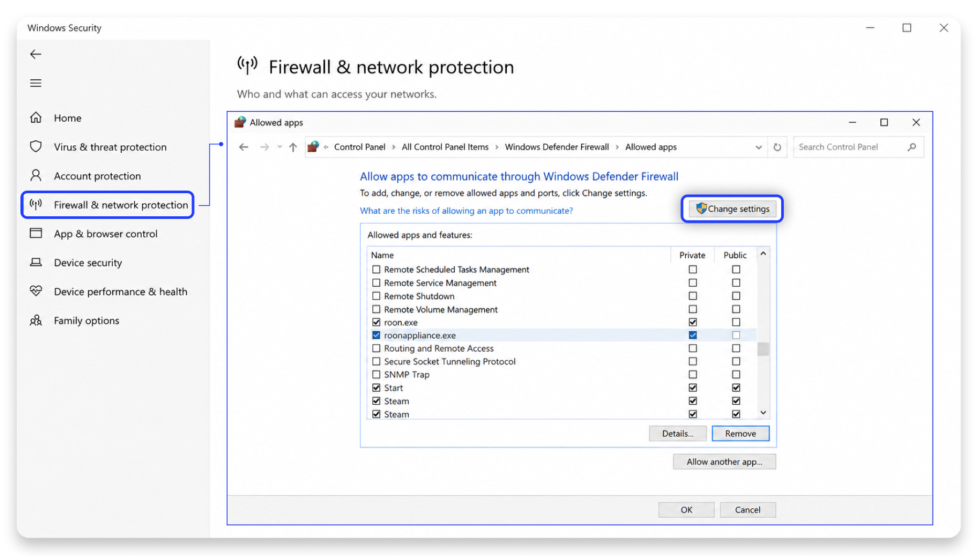980x556 pixels.
Task: Toggle Private checkbox for roon.exe
Action: (693, 322)
